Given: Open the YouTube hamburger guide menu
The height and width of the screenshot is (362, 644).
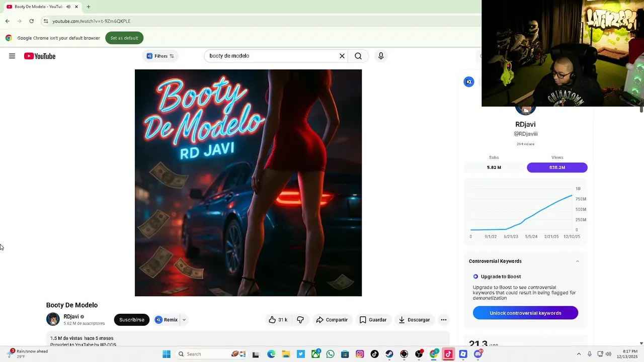Looking at the screenshot, I should pyautogui.click(x=12, y=56).
